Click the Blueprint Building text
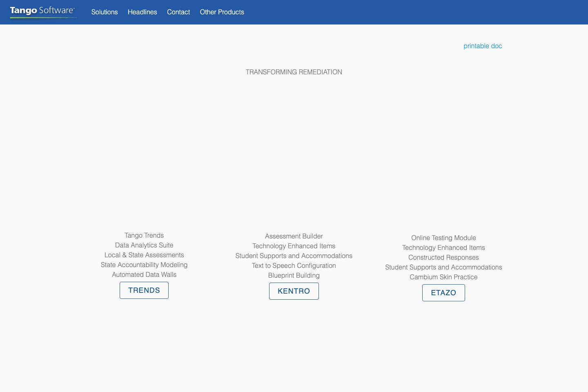This screenshot has width=588, height=392. [294, 276]
